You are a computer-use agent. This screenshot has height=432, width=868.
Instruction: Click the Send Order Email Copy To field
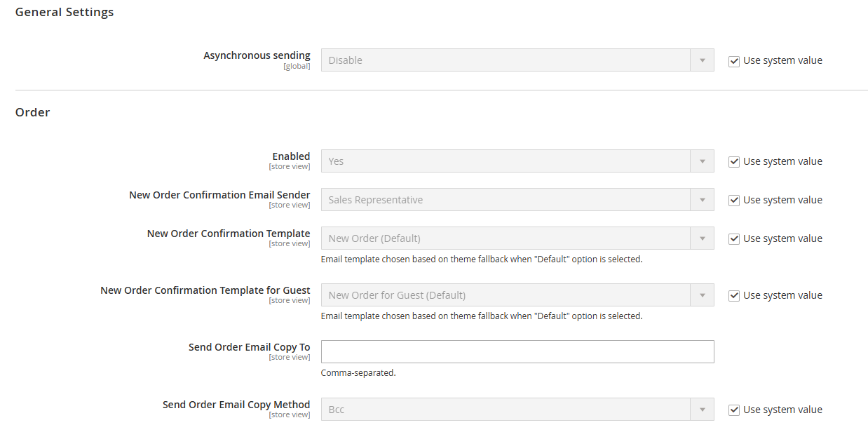coord(517,352)
